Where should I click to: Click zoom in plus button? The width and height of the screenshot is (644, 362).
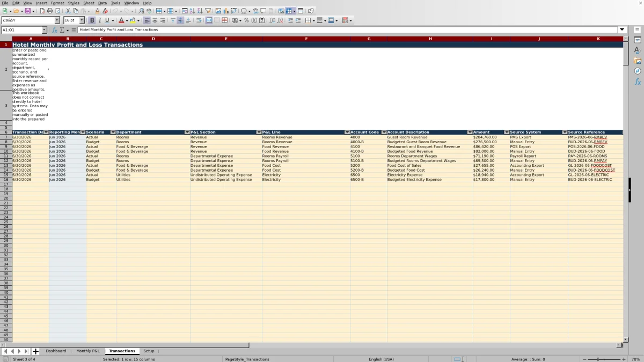tap(624, 359)
